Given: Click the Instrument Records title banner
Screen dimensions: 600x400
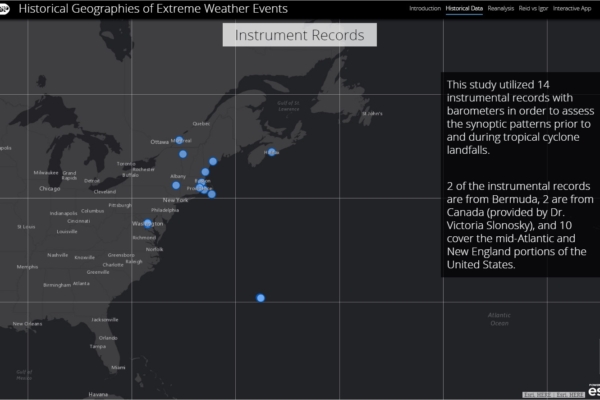Looking at the screenshot, I should click(x=299, y=36).
